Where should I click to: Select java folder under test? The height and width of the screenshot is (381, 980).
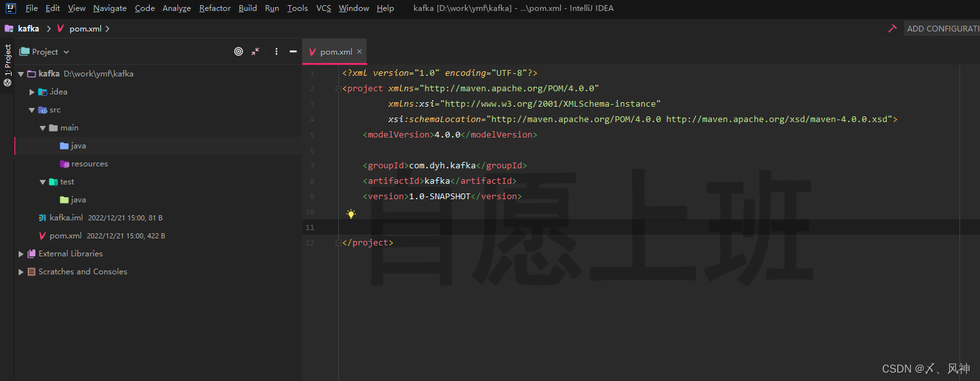tap(158, 200)
